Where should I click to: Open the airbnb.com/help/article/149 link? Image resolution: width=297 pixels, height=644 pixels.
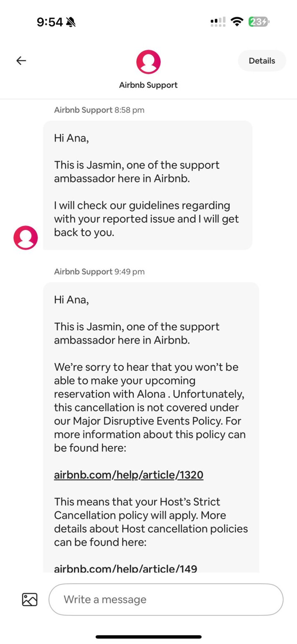pyautogui.click(x=125, y=568)
